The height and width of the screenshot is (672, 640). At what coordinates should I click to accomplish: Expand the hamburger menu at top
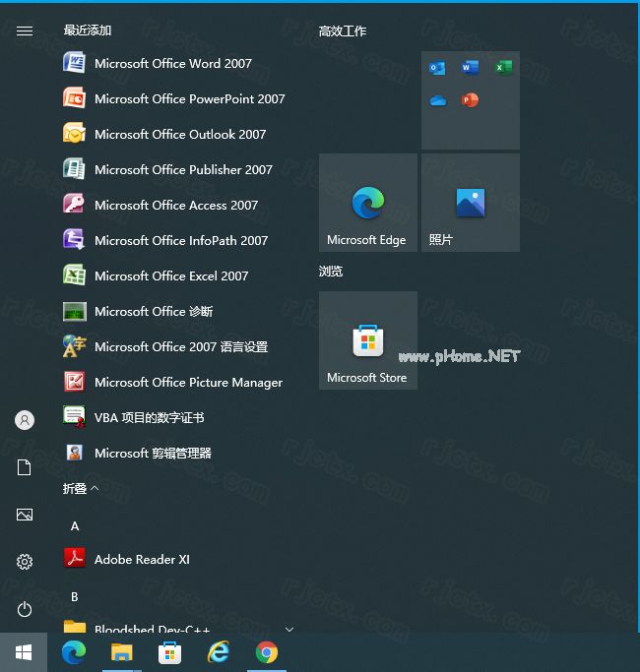click(x=25, y=31)
